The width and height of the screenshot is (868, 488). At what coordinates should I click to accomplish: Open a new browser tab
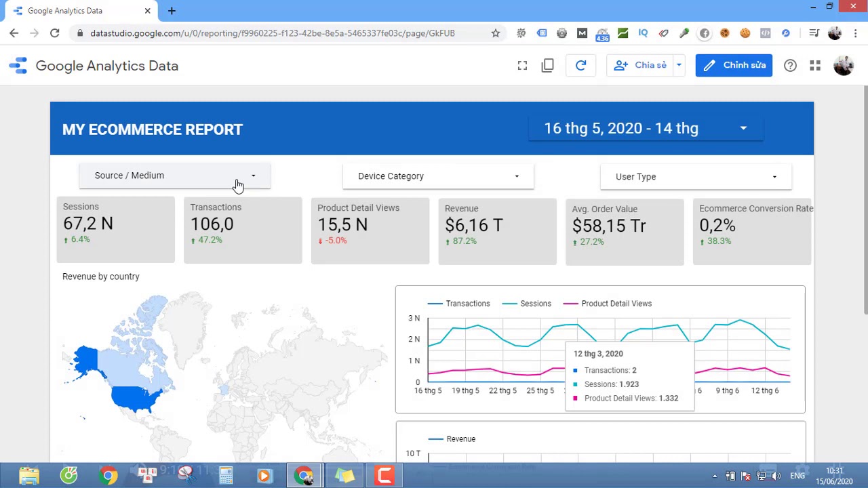click(172, 11)
